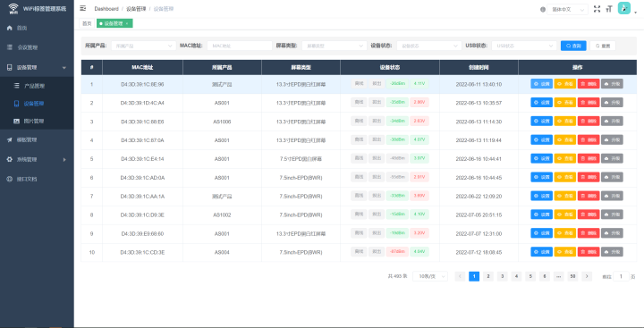Viewport: 644px width, 328px height.
Task: Click the MAC cell D4:3D:39:1C:E4:14
Action: coord(142,159)
